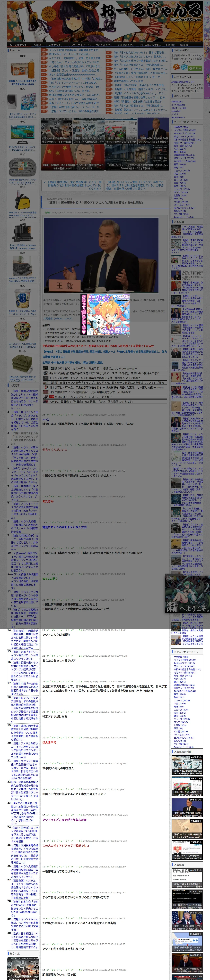Open the 5ch公式アンテナ nav item
Screen dimensions: 210x980
(19, 45)
